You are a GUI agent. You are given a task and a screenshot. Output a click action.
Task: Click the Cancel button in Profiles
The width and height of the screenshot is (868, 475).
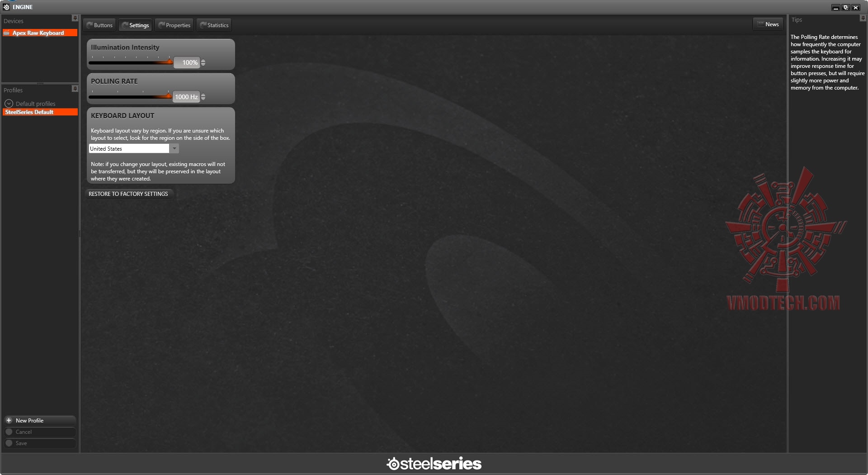pyautogui.click(x=40, y=432)
